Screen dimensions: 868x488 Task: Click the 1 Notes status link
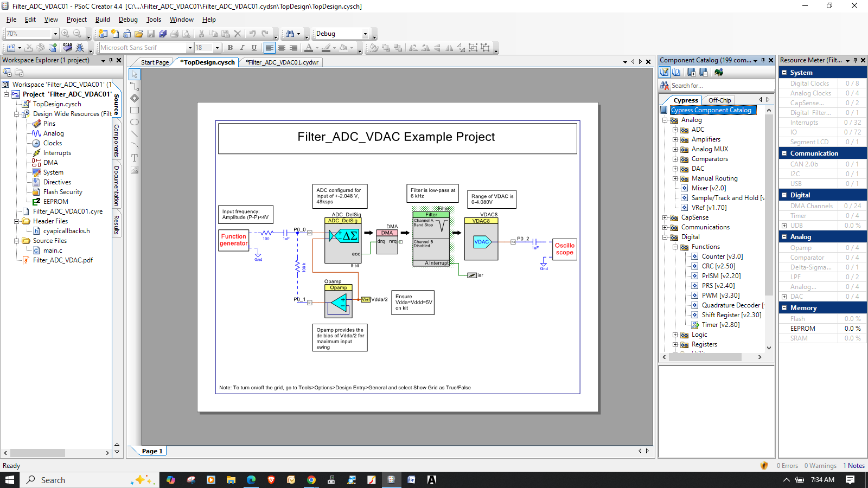[854, 466]
